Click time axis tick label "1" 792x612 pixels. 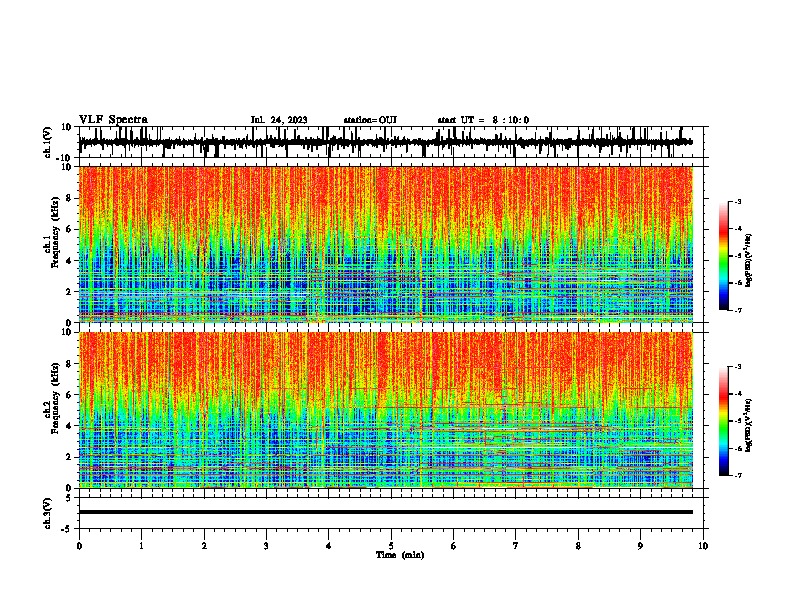[141, 546]
